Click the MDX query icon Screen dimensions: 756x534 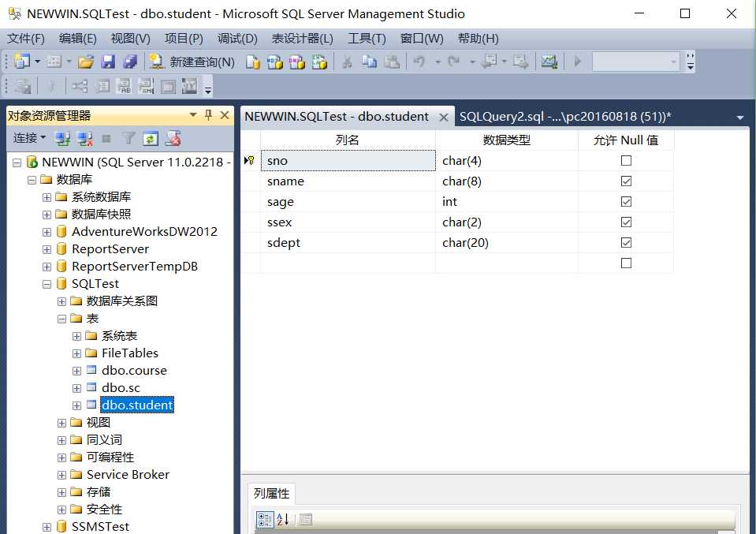tap(275, 62)
